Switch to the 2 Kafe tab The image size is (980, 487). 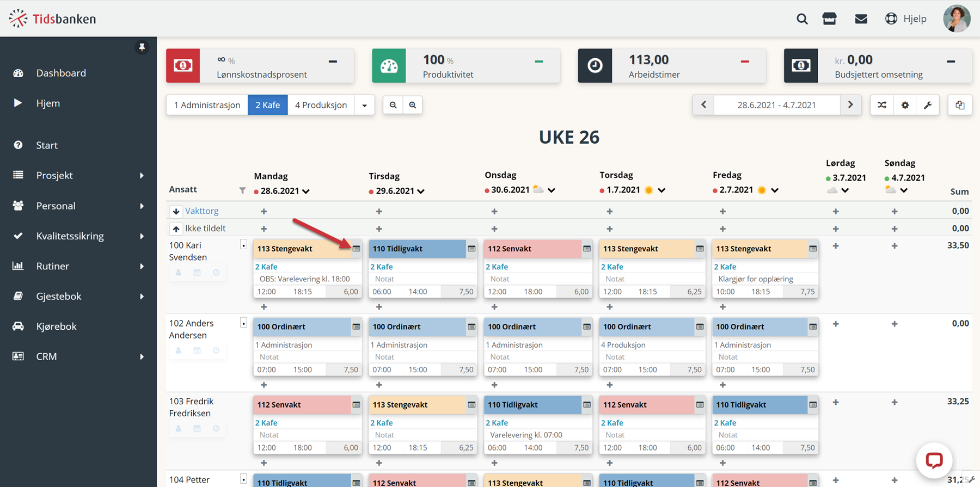(x=267, y=105)
